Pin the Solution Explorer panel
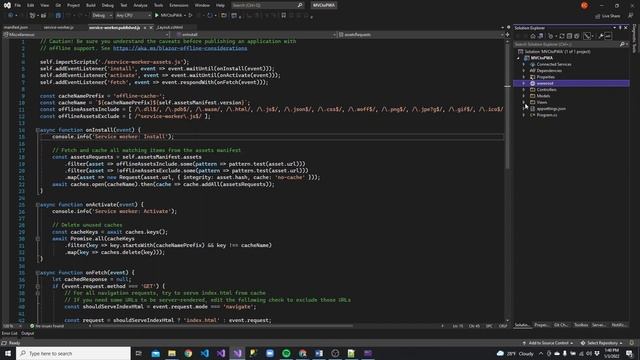Screen dimensions: 640x360 (620, 28)
